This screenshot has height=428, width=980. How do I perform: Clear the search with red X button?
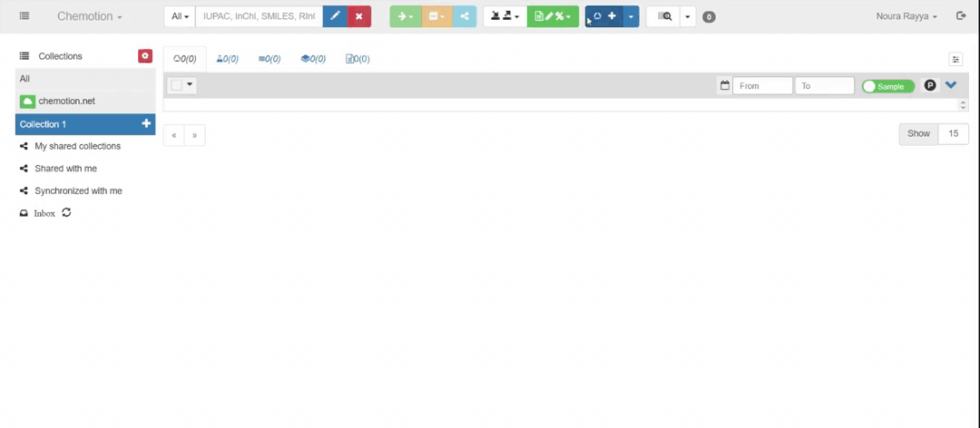pyautogui.click(x=359, y=16)
